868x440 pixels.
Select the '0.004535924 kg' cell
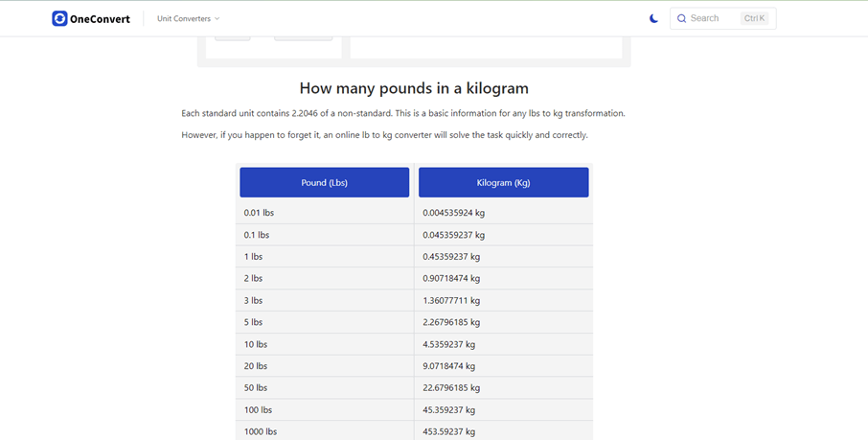point(503,213)
